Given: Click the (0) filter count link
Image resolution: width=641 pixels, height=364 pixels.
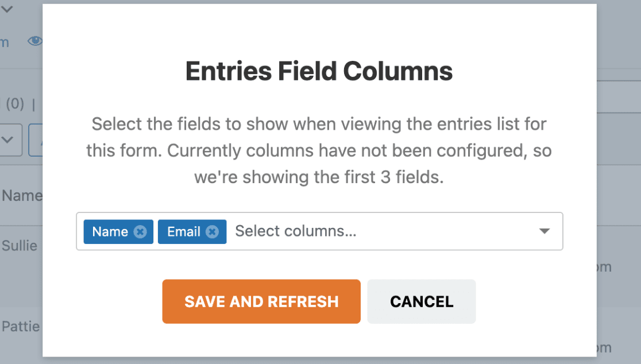Looking at the screenshot, I should click(x=15, y=104).
